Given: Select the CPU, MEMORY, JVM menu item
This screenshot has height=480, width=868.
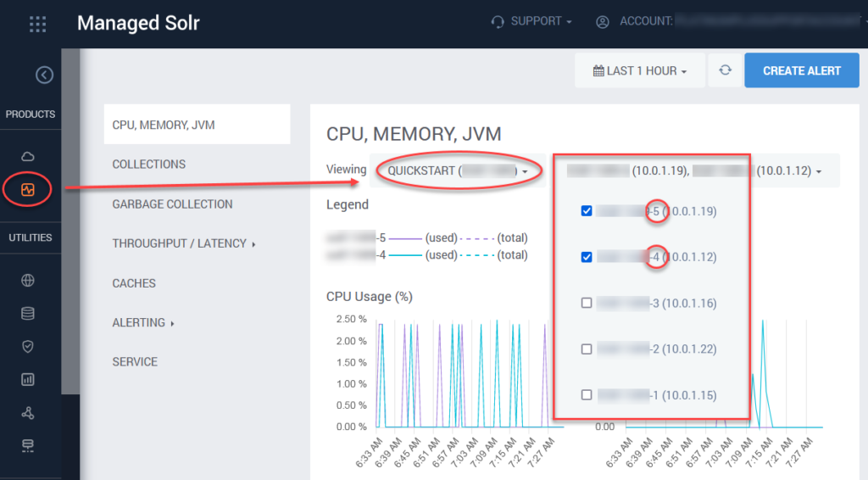Looking at the screenshot, I should (197, 125).
